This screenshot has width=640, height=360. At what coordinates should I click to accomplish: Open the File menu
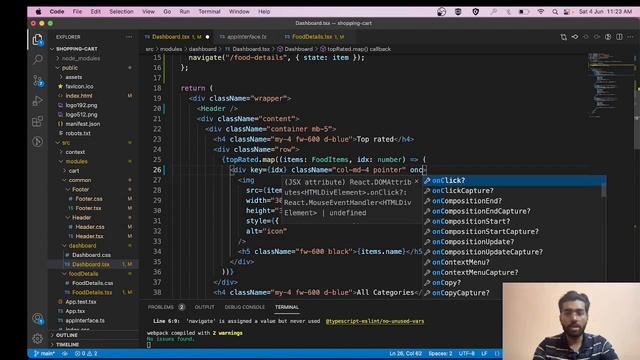(x=77, y=12)
